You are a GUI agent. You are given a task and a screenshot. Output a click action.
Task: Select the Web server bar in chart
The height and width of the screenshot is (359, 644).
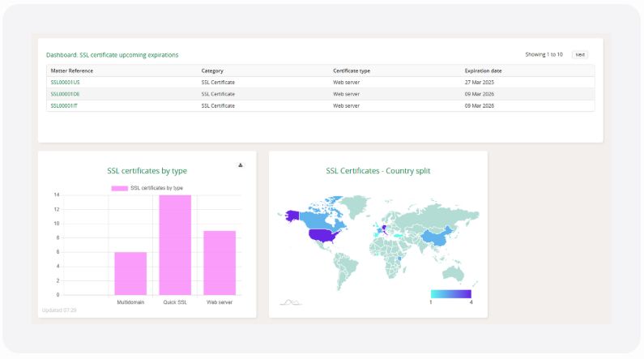(x=220, y=263)
